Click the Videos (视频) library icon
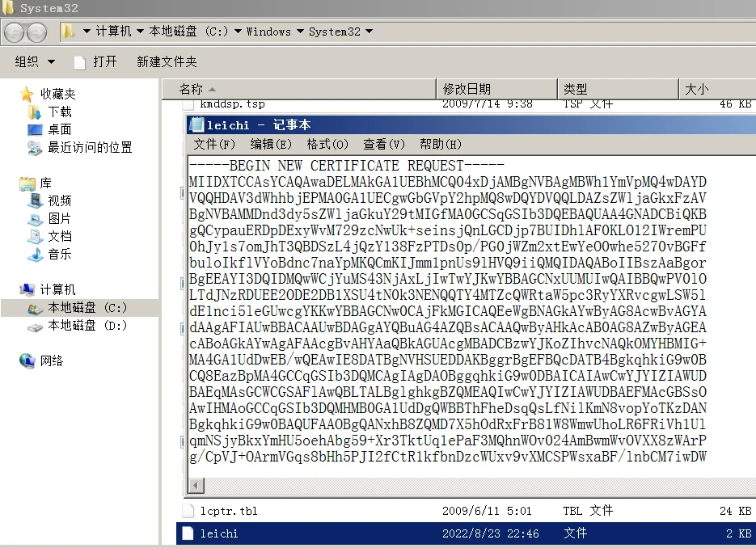 coord(36,200)
